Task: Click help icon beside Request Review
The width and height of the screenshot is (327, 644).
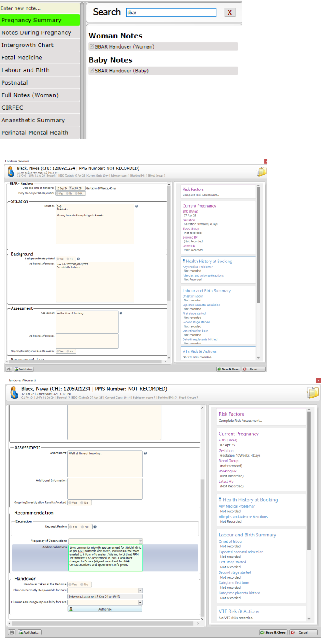Action: (95, 527)
